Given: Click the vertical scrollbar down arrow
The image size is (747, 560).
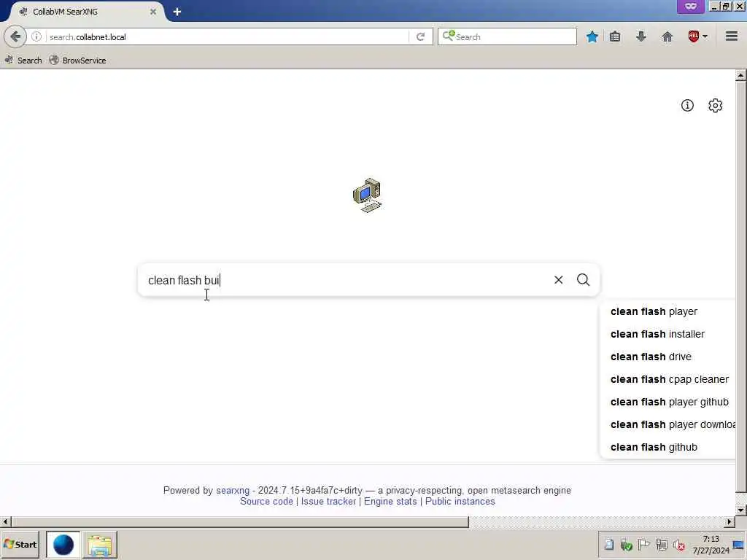Looking at the screenshot, I should point(741,510).
